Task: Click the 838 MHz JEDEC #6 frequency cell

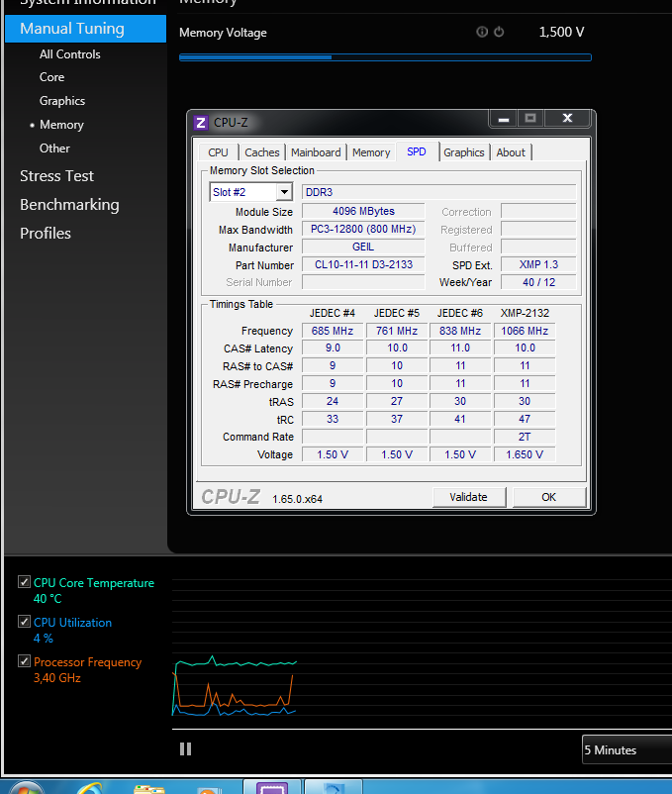Action: click(x=460, y=331)
